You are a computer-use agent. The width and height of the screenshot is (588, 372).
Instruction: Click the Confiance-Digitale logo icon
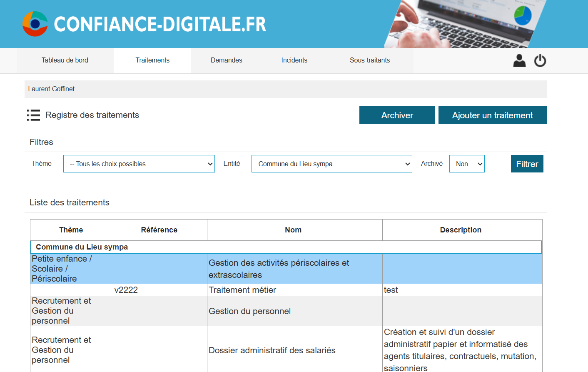pos(35,24)
